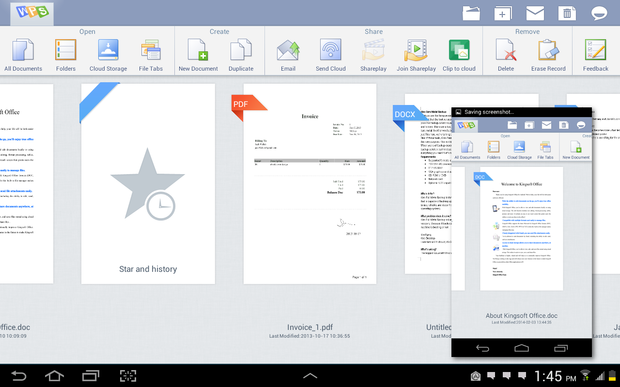Open File Tabs
620x387 pixels.
pos(151,55)
